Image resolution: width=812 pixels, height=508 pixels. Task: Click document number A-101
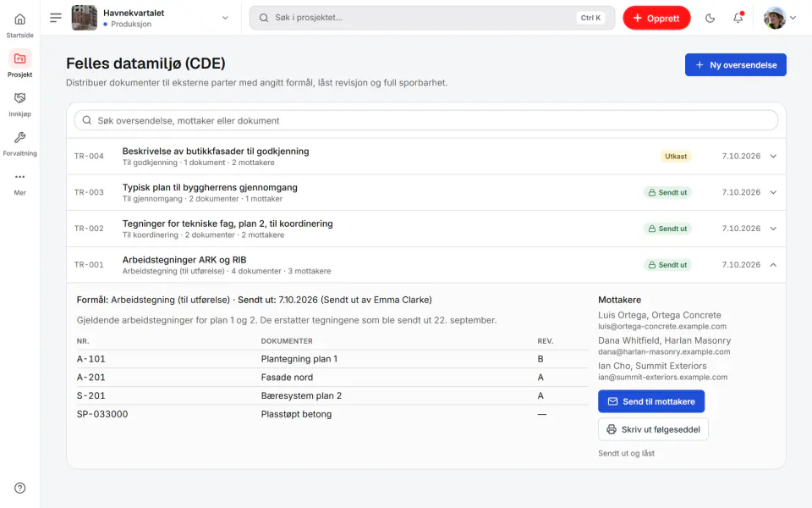91,359
